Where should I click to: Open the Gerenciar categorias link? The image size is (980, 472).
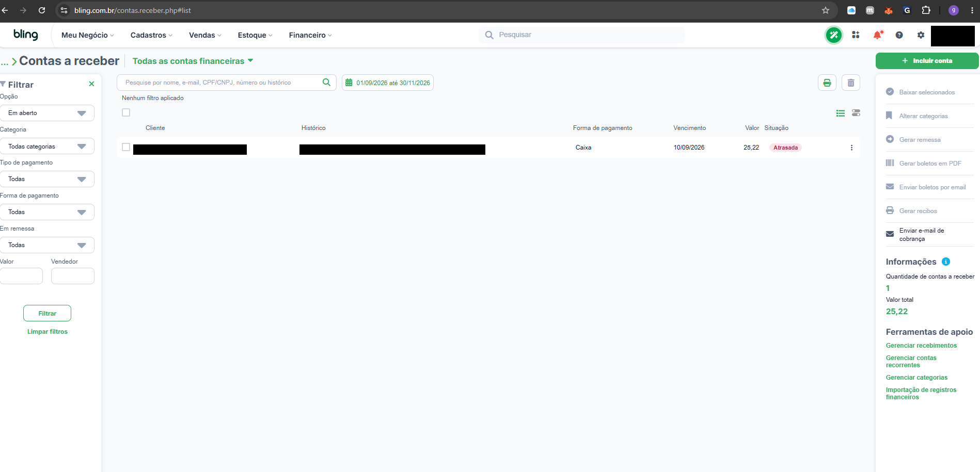tap(916, 378)
